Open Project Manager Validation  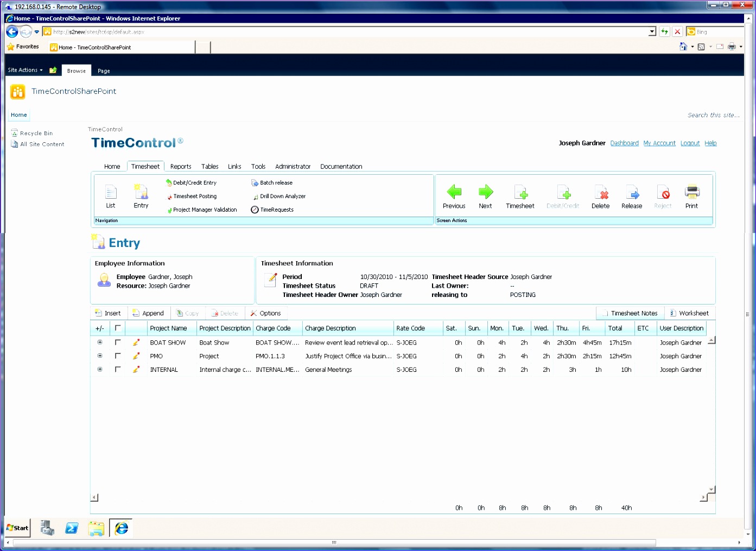[x=201, y=210]
